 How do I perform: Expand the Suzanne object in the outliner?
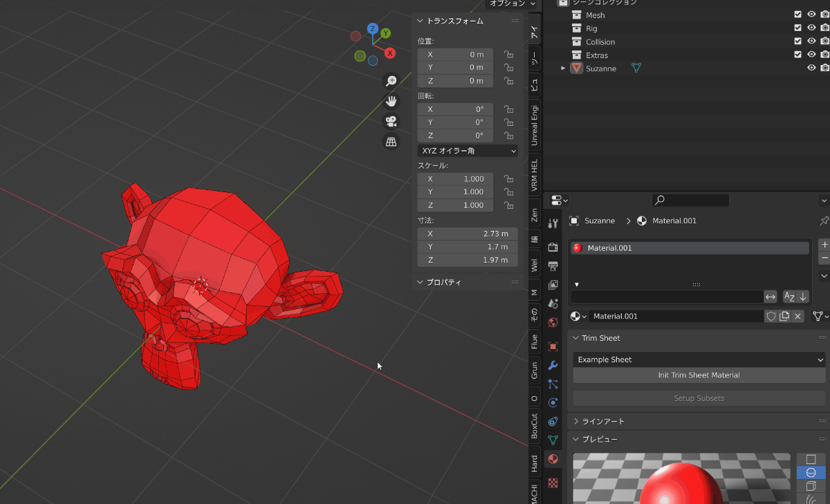pos(563,68)
